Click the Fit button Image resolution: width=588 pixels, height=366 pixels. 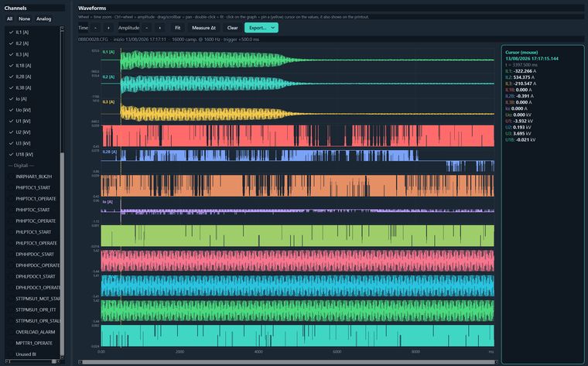coord(178,28)
